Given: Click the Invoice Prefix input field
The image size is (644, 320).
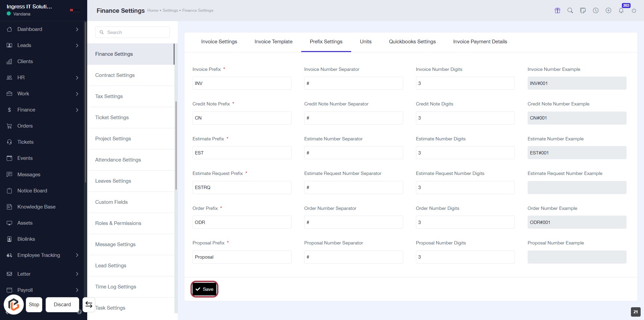Looking at the screenshot, I should pos(241,83).
